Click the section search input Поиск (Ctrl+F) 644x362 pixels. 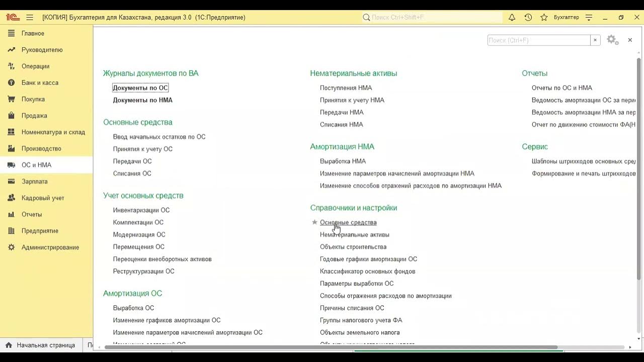pyautogui.click(x=539, y=40)
